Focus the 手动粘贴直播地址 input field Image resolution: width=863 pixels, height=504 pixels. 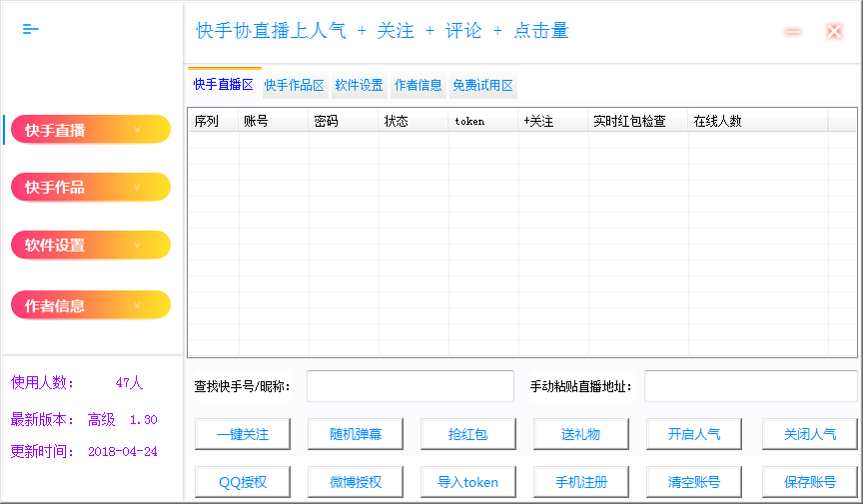pos(751,386)
